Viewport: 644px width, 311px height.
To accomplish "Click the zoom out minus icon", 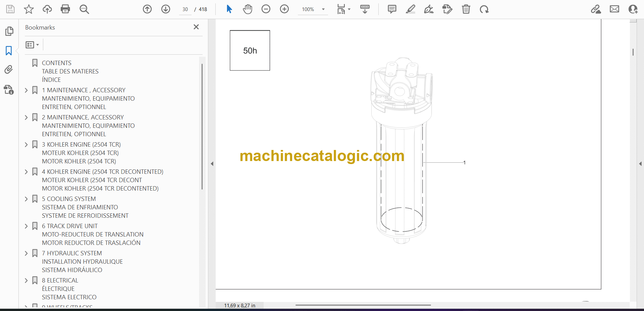I will click(x=266, y=9).
